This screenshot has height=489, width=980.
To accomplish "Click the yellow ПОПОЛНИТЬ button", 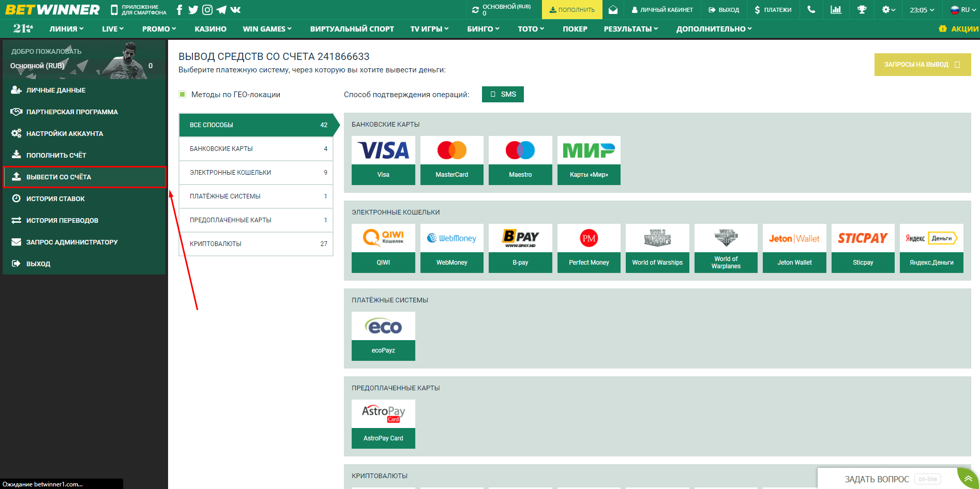I will pyautogui.click(x=572, y=10).
